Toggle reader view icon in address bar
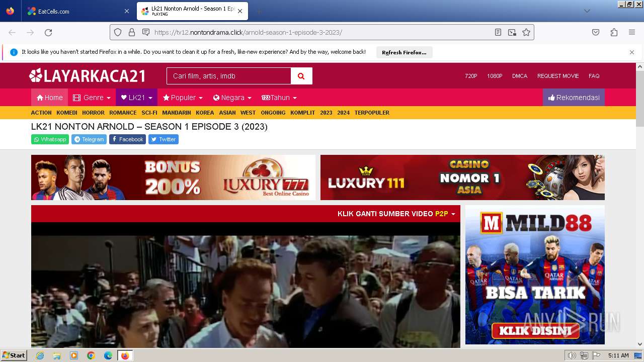This screenshot has width=644, height=362. tap(498, 32)
